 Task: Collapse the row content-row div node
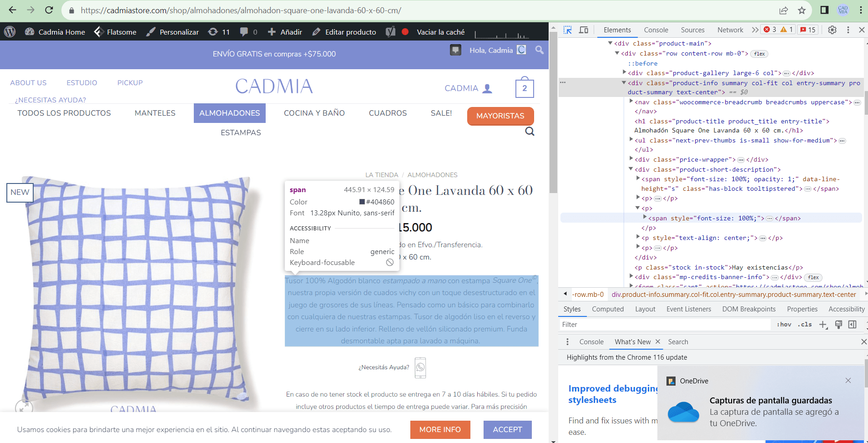617,53
